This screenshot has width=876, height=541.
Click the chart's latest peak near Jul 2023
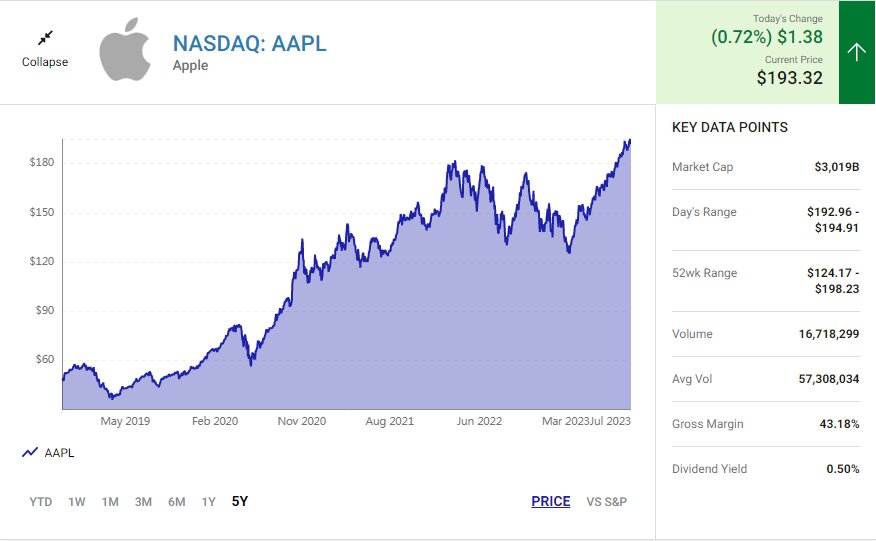[629, 141]
